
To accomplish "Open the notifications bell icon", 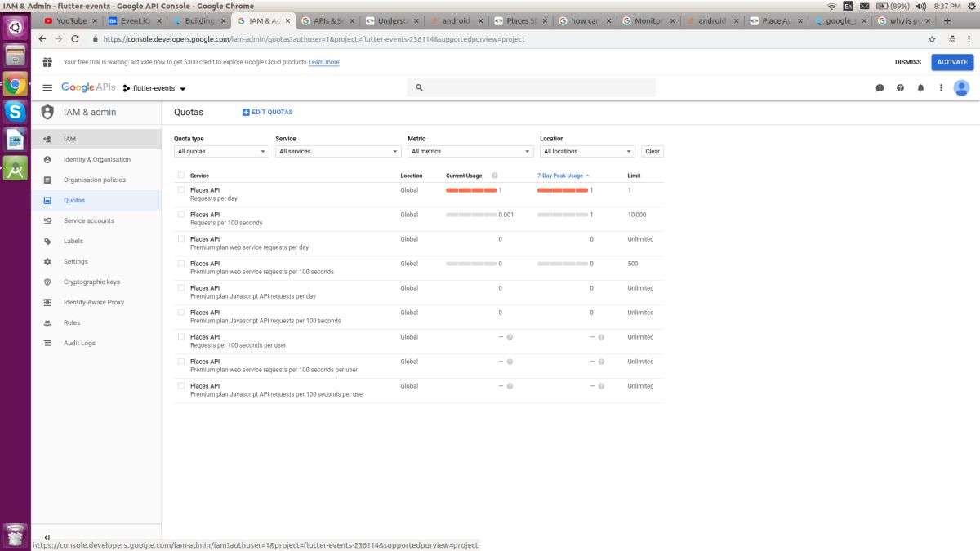I will 920,87.
